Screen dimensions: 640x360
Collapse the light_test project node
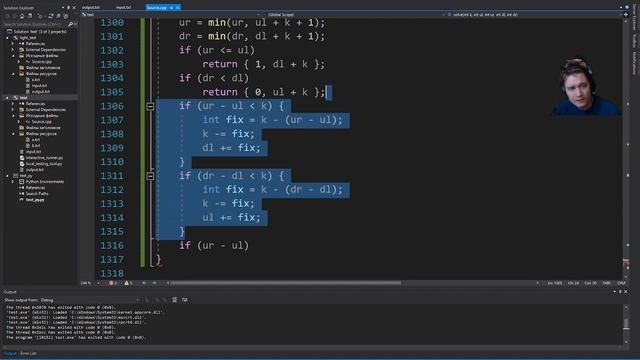(7, 38)
